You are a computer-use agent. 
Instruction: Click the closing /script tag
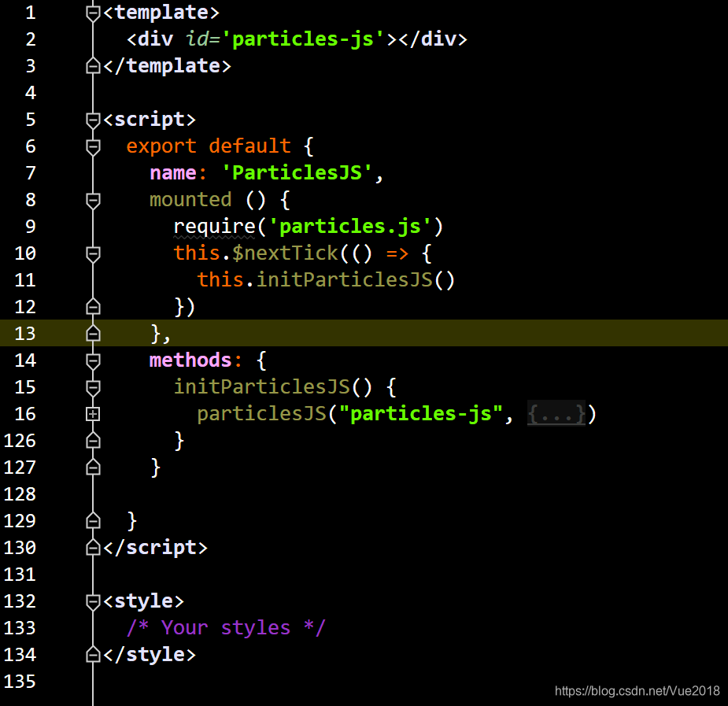click(155, 548)
